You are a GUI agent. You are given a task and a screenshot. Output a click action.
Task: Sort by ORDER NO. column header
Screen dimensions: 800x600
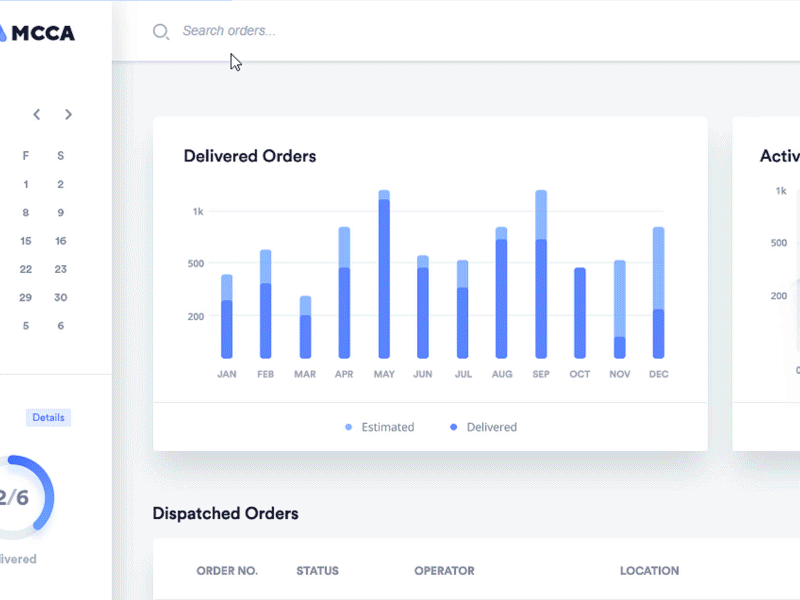(227, 570)
